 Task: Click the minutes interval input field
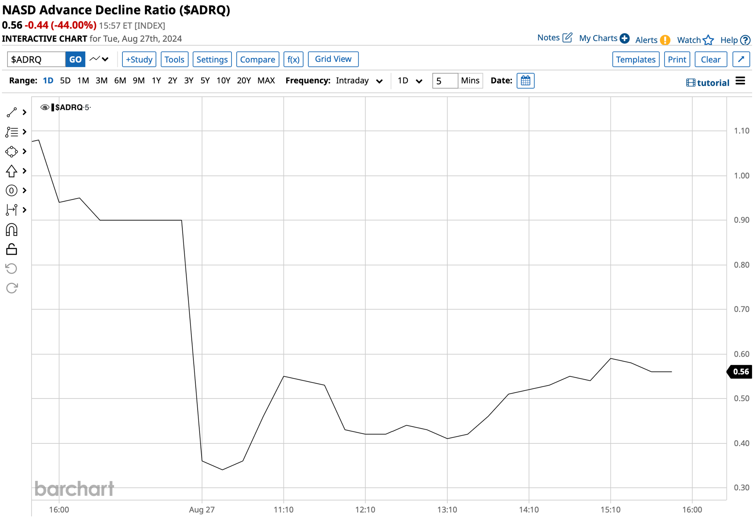445,81
